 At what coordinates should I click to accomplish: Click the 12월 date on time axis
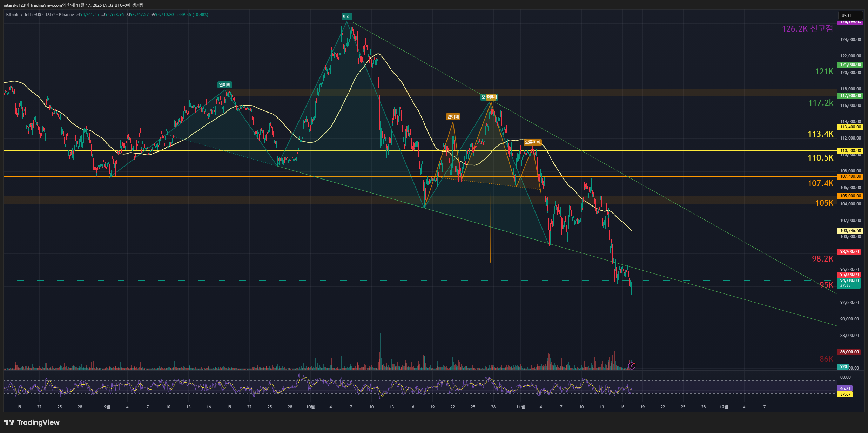(724, 407)
